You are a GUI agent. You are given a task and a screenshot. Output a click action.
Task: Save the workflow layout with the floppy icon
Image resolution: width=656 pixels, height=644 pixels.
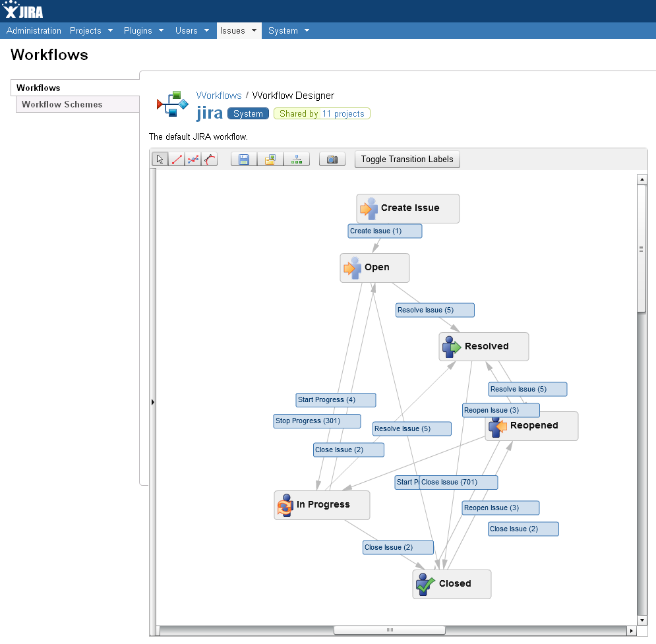pos(244,160)
